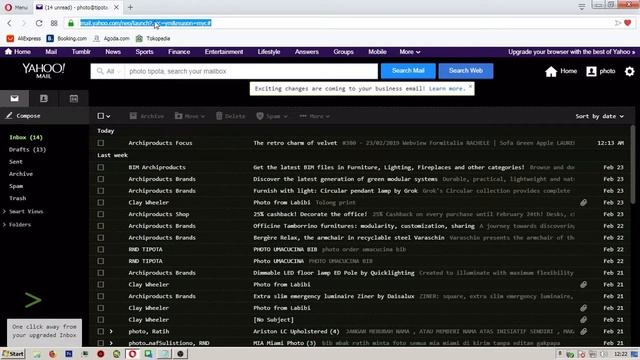Open the Calendar tab icon
This screenshot has height=360, width=640.
[73, 98]
